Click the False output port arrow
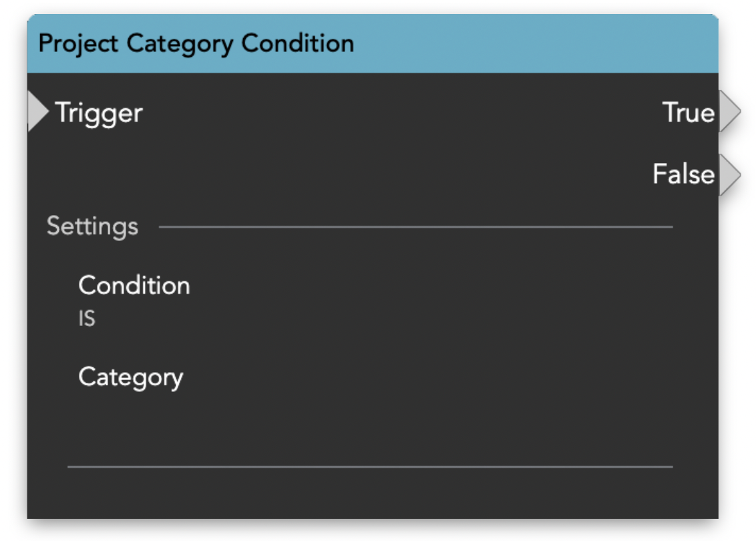The height and width of the screenshot is (541, 756). coord(729,176)
